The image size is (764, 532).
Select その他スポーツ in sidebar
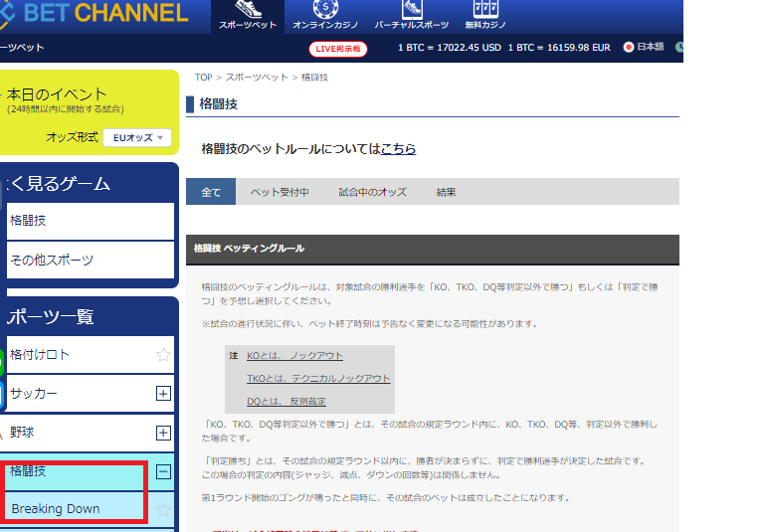[x=91, y=261]
